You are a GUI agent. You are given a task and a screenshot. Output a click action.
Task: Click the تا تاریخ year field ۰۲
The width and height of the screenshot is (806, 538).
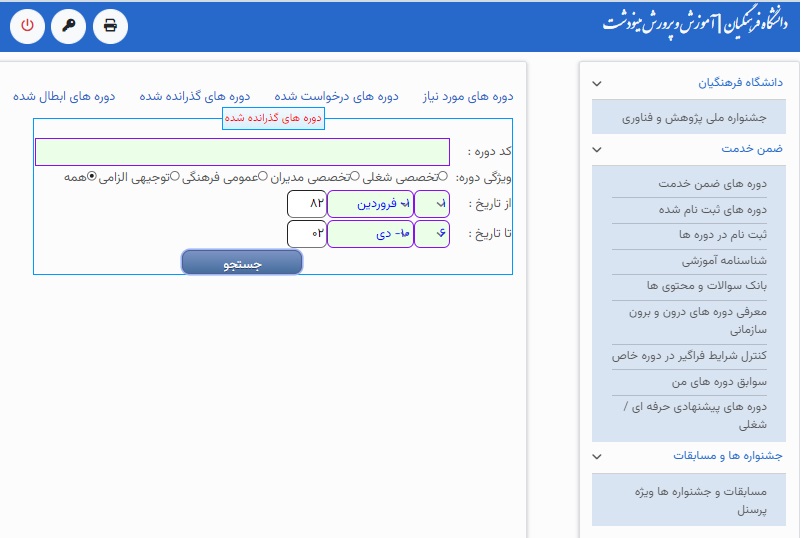click(x=307, y=234)
